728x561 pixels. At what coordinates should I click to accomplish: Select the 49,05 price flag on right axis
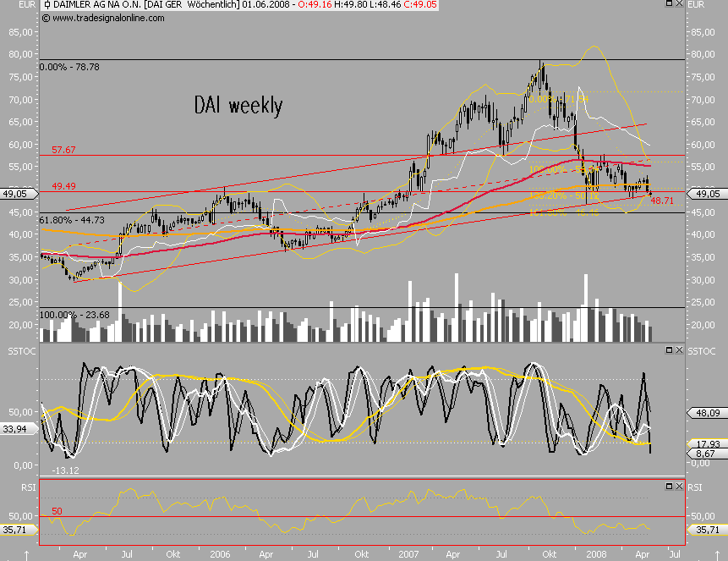pyautogui.click(x=709, y=193)
